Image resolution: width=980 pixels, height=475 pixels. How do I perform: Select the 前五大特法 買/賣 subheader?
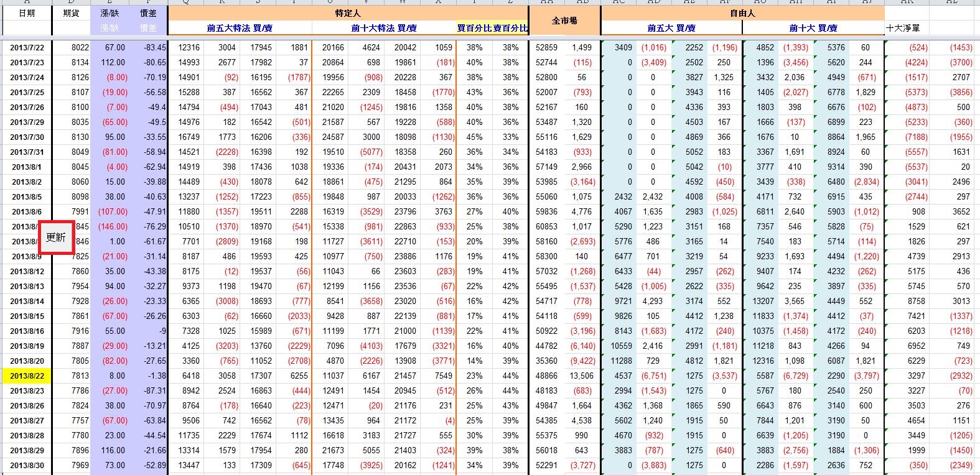click(x=240, y=28)
